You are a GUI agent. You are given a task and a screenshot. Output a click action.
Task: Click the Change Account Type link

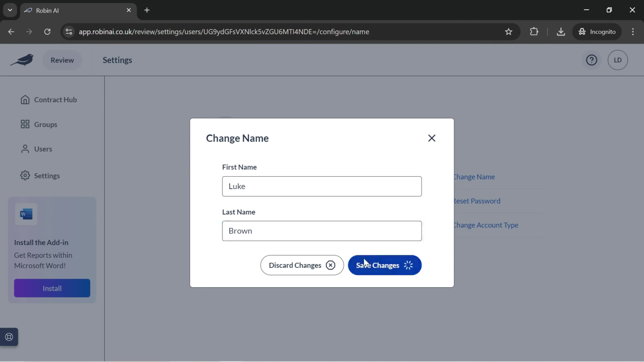[485, 225]
